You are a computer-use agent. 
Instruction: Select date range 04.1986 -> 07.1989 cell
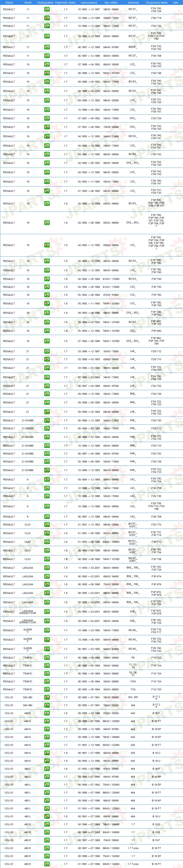pos(89,825)
